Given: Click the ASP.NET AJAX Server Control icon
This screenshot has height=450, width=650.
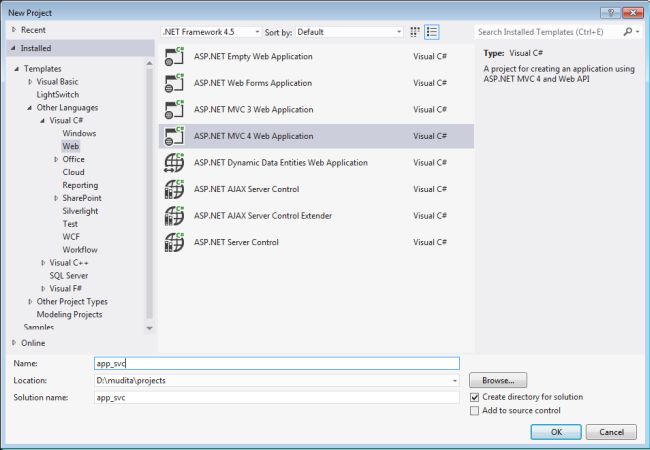Looking at the screenshot, I should pyautogui.click(x=174, y=189).
